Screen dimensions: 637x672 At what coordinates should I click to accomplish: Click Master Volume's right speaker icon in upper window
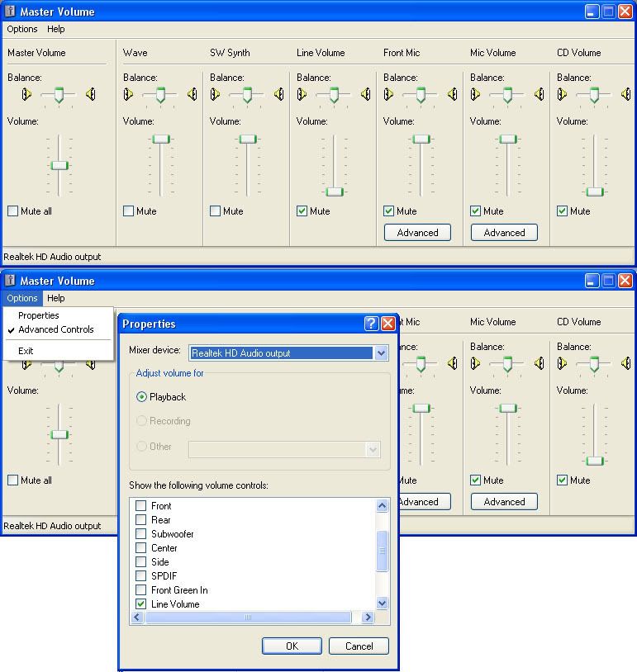point(91,94)
